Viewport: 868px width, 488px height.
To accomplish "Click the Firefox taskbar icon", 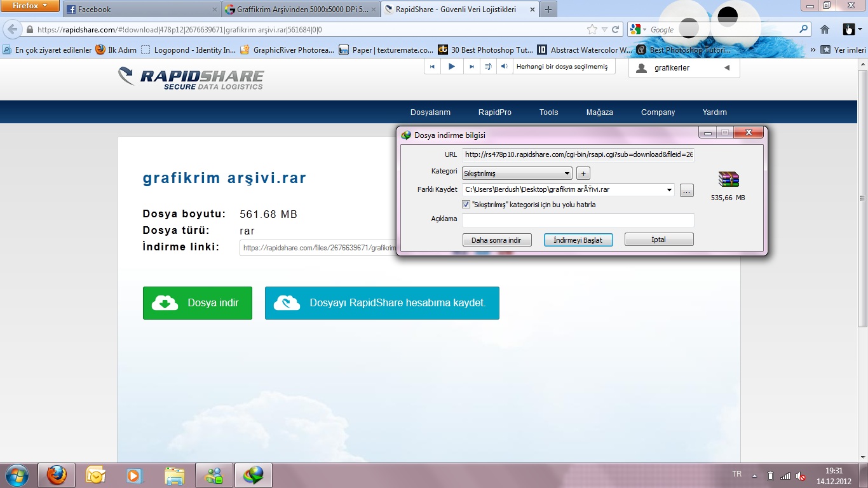I will (x=57, y=475).
